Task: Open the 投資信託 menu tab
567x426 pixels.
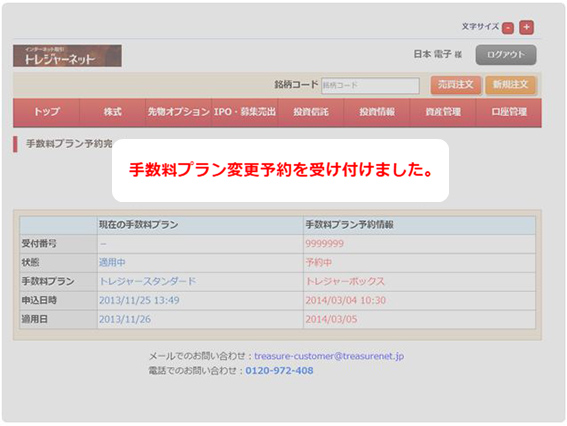Action: coord(311,112)
